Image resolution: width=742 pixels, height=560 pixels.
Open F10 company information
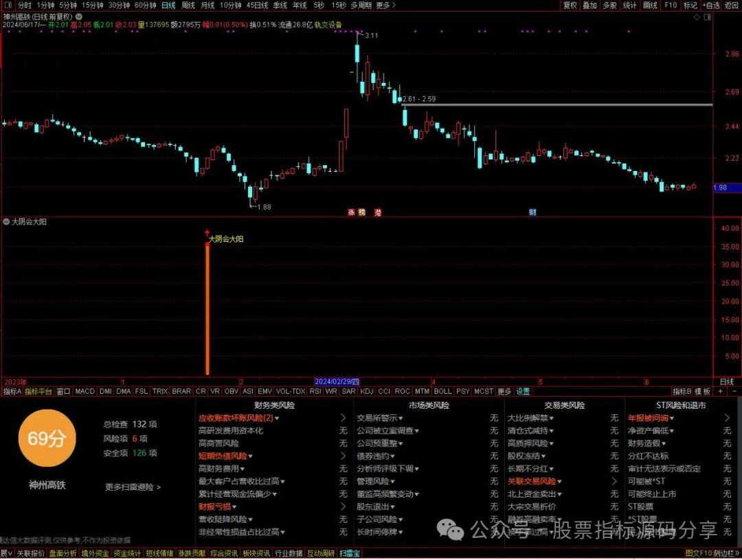pos(671,5)
